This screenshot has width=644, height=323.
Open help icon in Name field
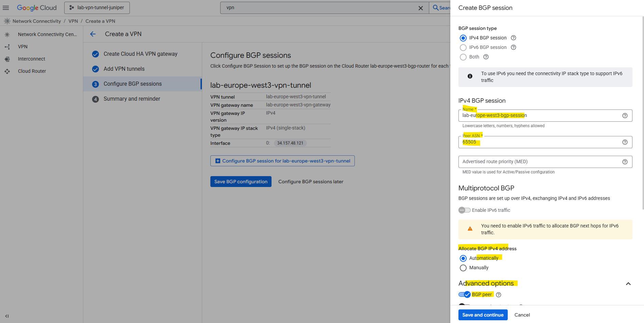pos(625,116)
